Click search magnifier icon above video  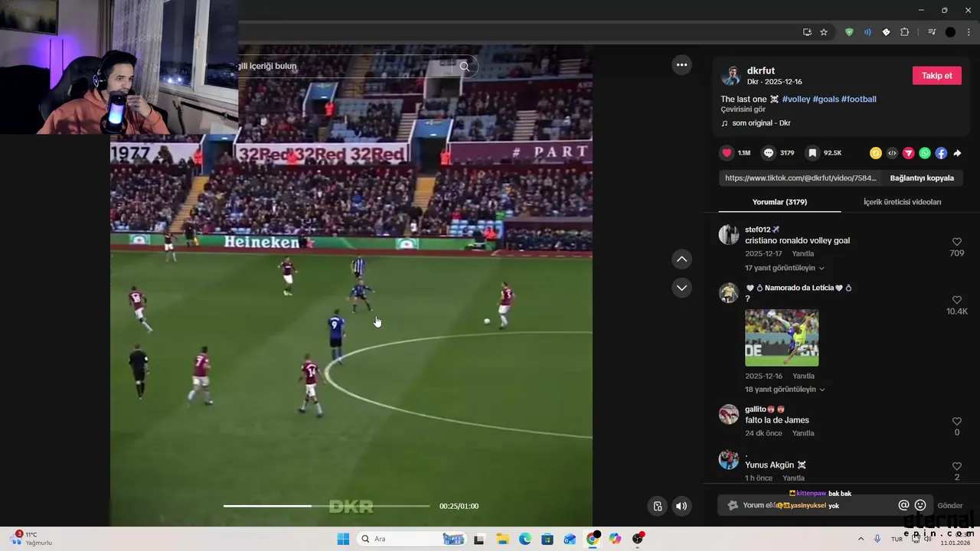[464, 67]
